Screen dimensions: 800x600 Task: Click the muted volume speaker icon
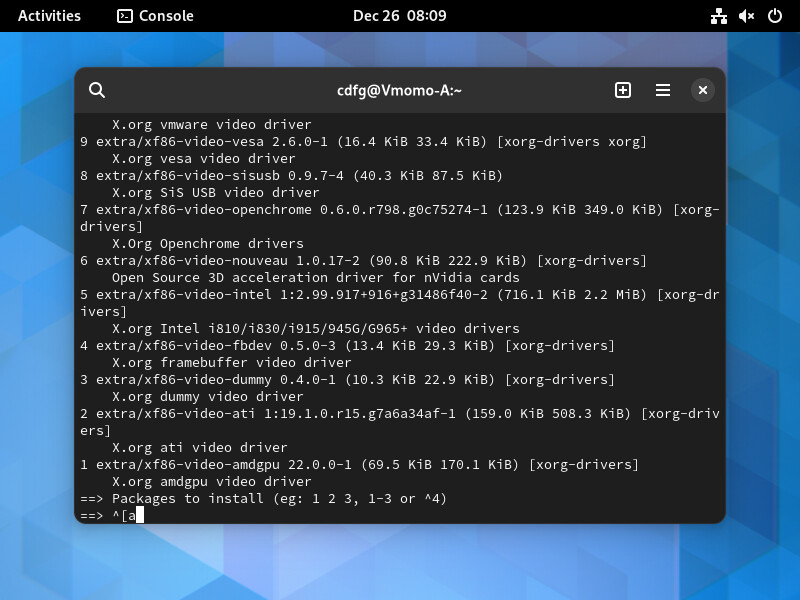coord(746,16)
